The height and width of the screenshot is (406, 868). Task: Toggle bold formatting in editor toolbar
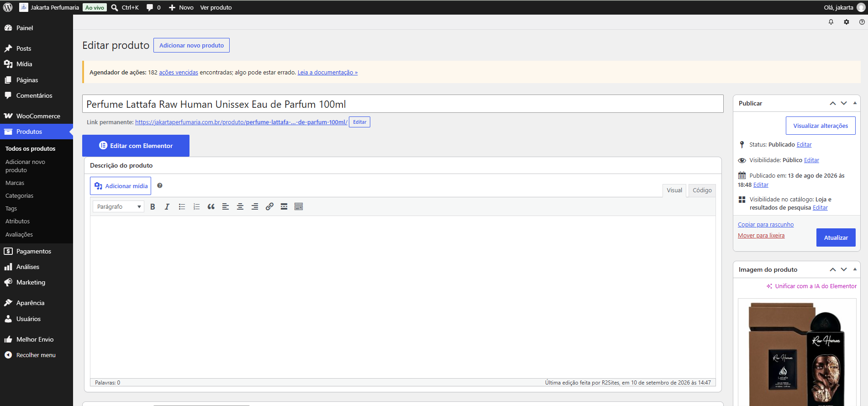tap(153, 206)
